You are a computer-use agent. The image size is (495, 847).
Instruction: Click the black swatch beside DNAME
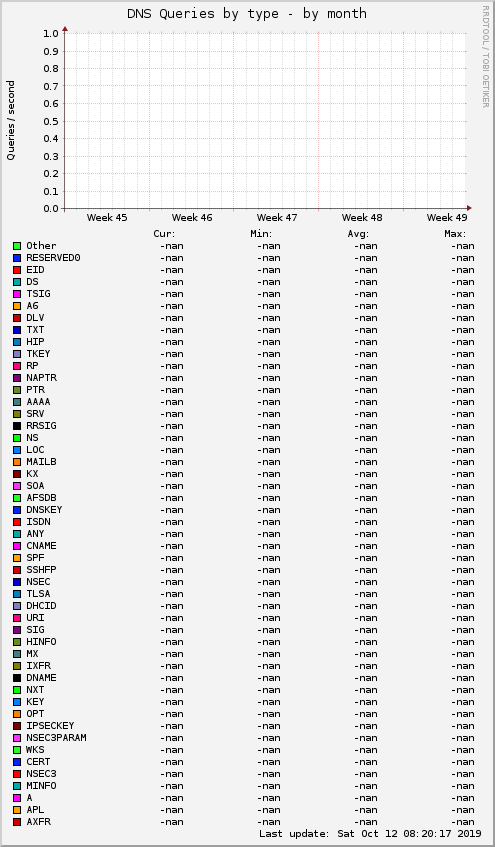17,678
